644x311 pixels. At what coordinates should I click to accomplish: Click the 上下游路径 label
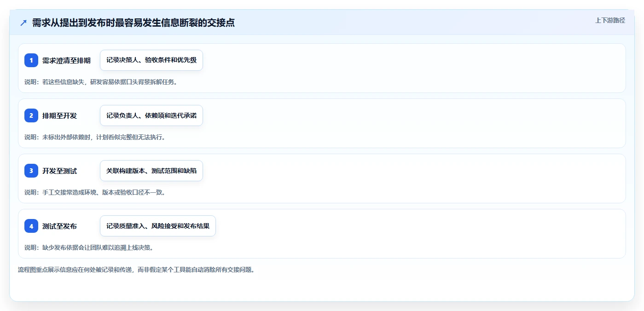pos(610,20)
